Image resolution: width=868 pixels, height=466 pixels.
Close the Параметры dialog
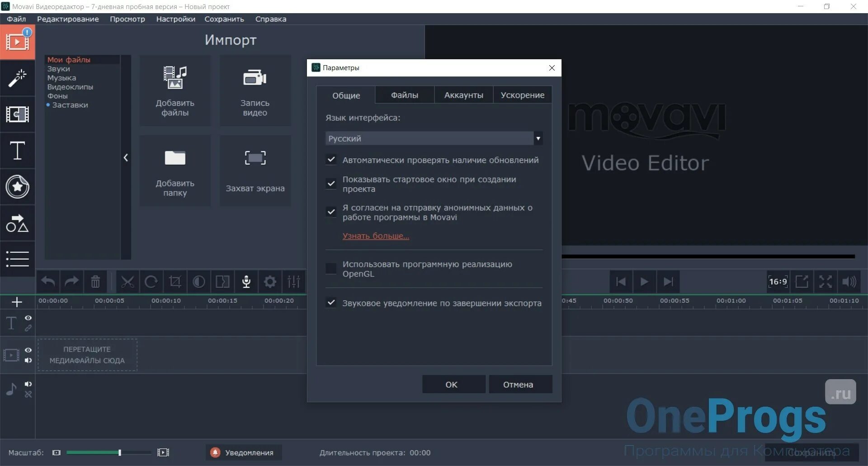tap(552, 68)
